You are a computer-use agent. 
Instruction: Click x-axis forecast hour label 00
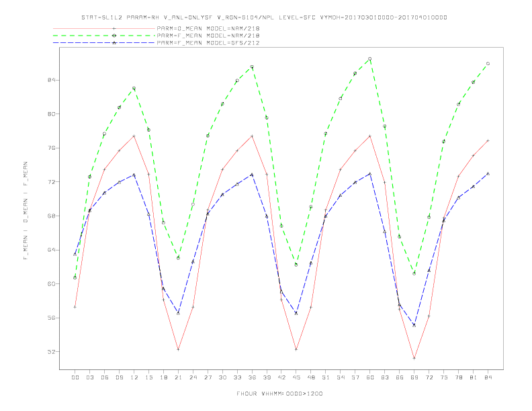click(x=75, y=377)
